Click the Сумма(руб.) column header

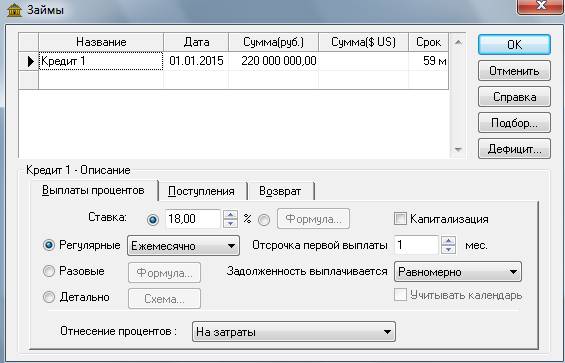[x=273, y=42]
